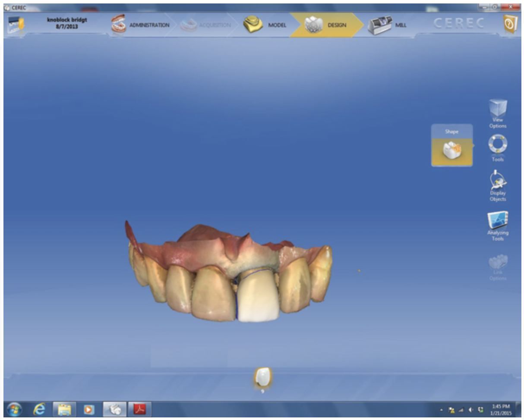
Task: Open Display Objects panel
Action: point(498,180)
